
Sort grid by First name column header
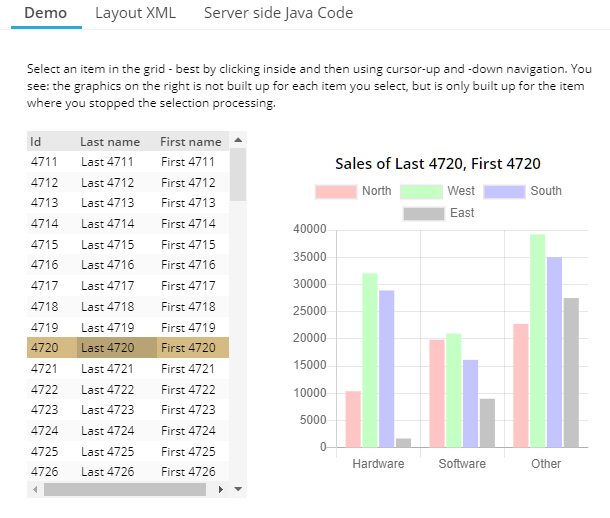pos(190,142)
